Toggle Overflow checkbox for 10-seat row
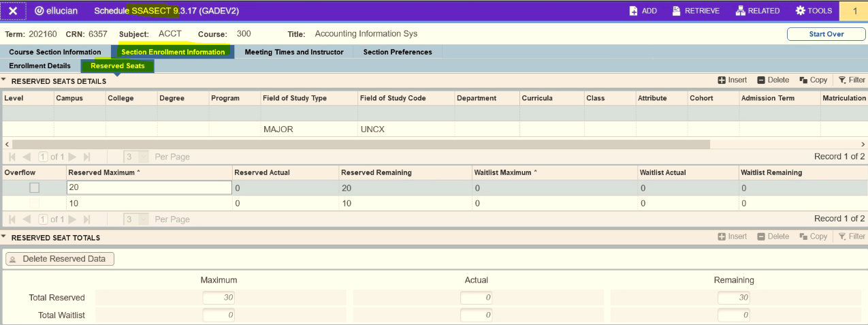Viewport: 868px width, 325px height. [34, 204]
